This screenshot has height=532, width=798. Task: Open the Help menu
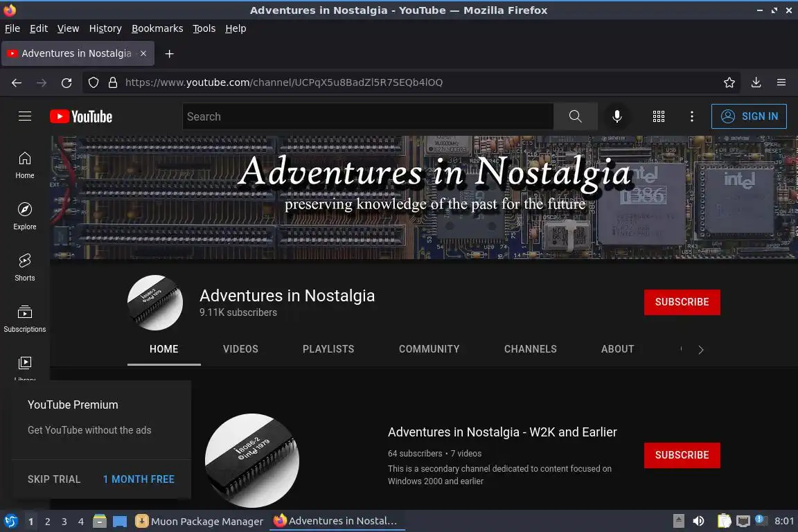(x=236, y=28)
